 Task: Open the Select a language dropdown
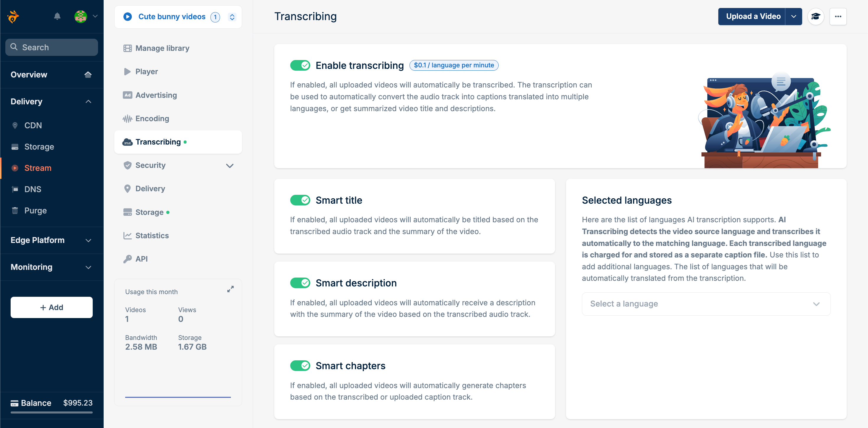706,304
